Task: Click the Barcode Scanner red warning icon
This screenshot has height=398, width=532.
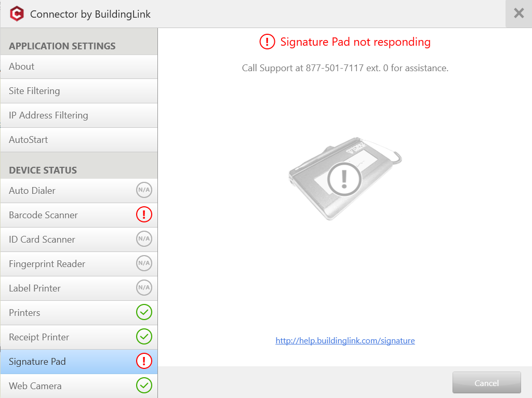Action: click(x=144, y=215)
